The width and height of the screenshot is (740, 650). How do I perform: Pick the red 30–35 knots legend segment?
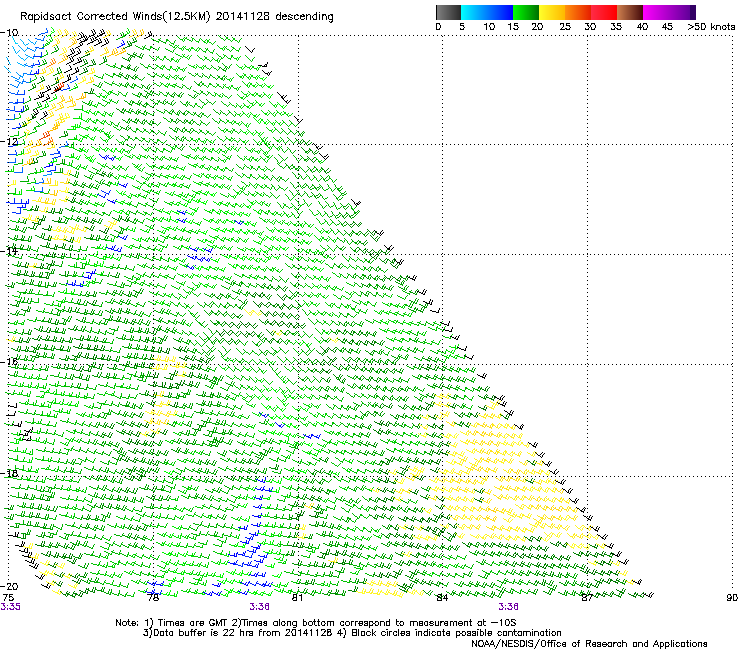(604, 12)
